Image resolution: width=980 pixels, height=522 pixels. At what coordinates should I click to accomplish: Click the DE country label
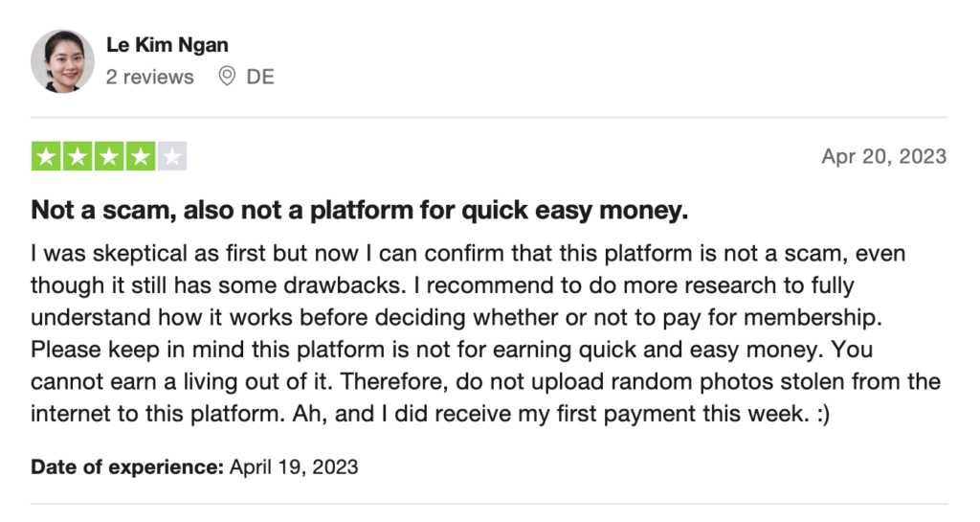pyautogui.click(x=260, y=77)
